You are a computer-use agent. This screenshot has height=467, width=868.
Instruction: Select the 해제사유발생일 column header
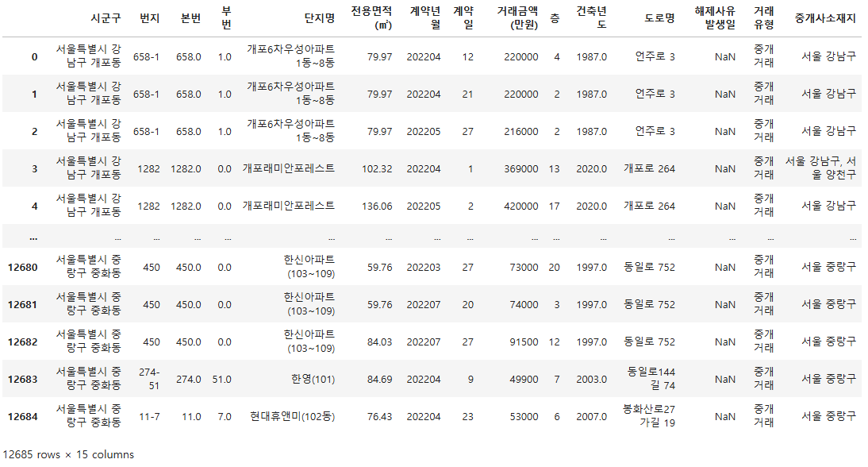[715, 18]
